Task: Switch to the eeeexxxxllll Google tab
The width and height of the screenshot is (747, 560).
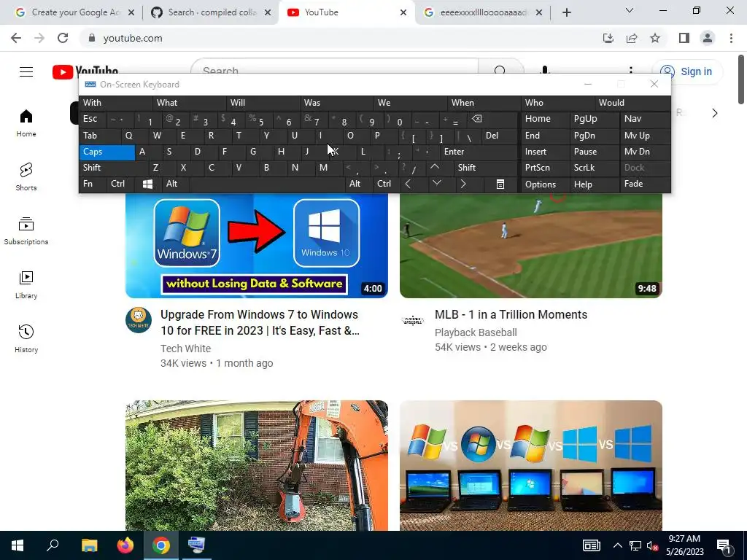Action: 484,12
